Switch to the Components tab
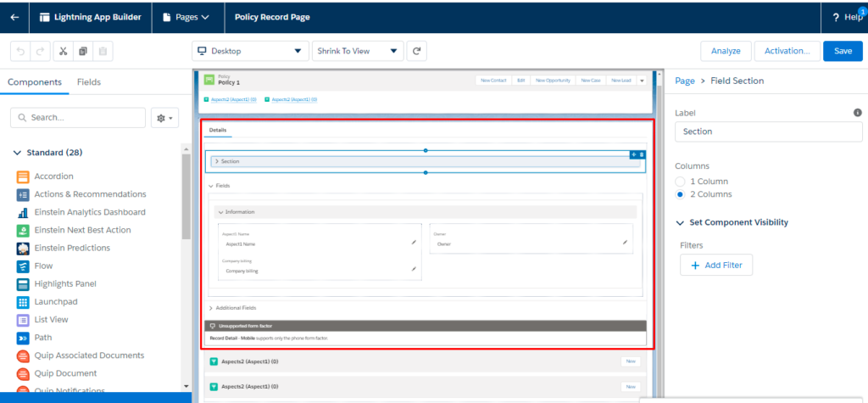 tap(34, 82)
